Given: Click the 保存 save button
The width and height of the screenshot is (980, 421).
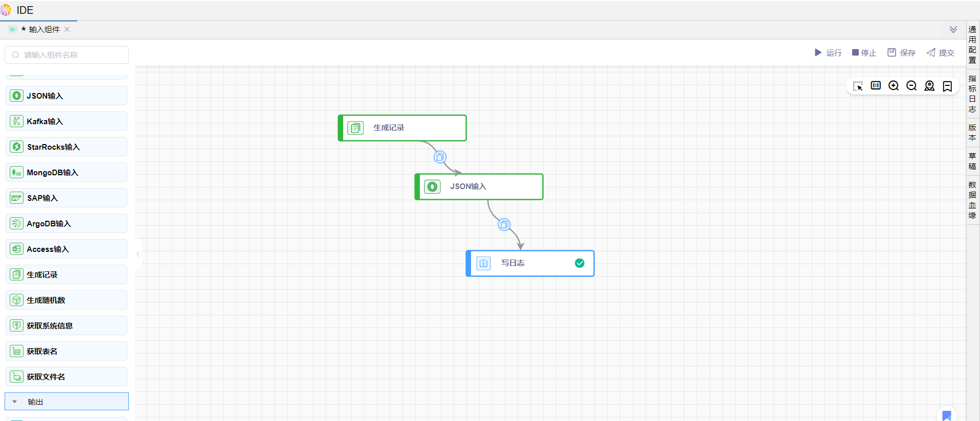Looking at the screenshot, I should pos(901,53).
